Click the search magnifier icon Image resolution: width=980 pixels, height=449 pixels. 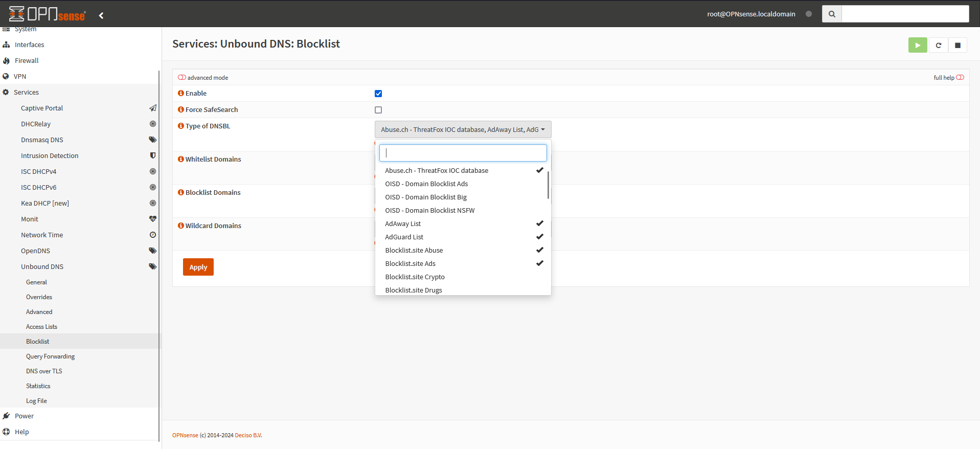coord(832,14)
